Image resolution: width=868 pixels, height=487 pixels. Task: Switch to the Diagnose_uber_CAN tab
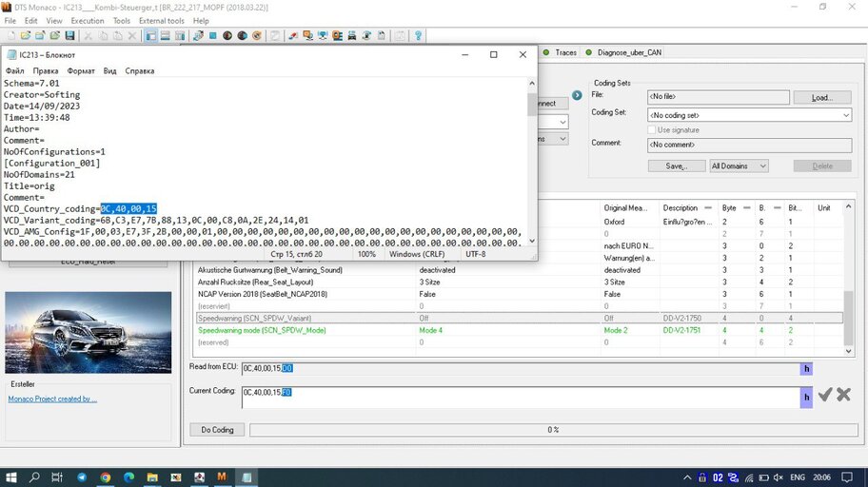pyautogui.click(x=623, y=52)
